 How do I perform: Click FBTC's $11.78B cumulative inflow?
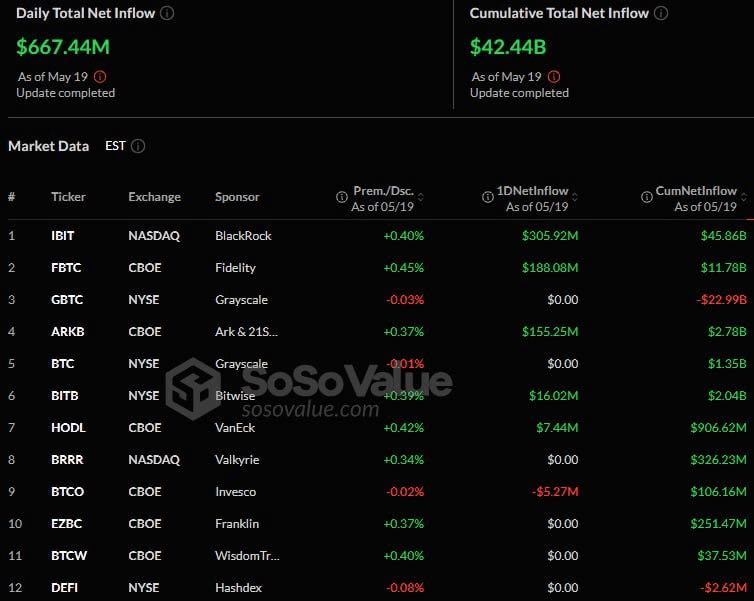(x=724, y=267)
